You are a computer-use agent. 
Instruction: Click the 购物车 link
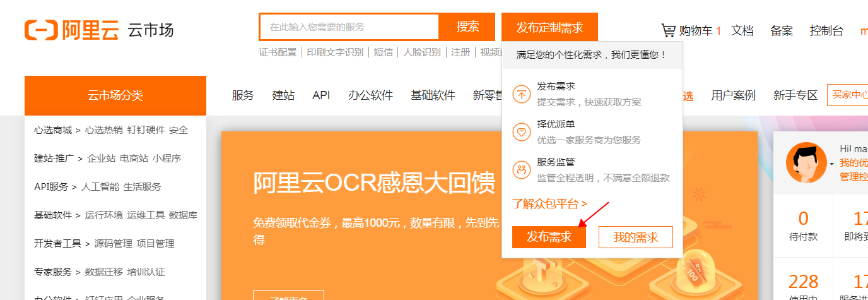point(696,30)
